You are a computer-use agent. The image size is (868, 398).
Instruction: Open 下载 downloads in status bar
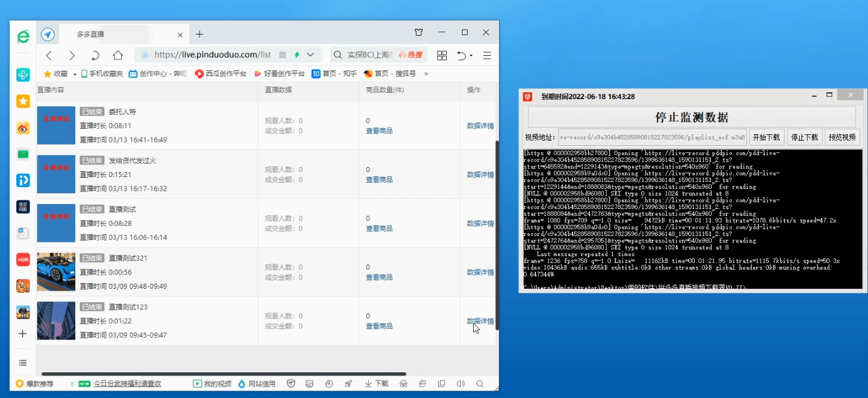click(377, 384)
